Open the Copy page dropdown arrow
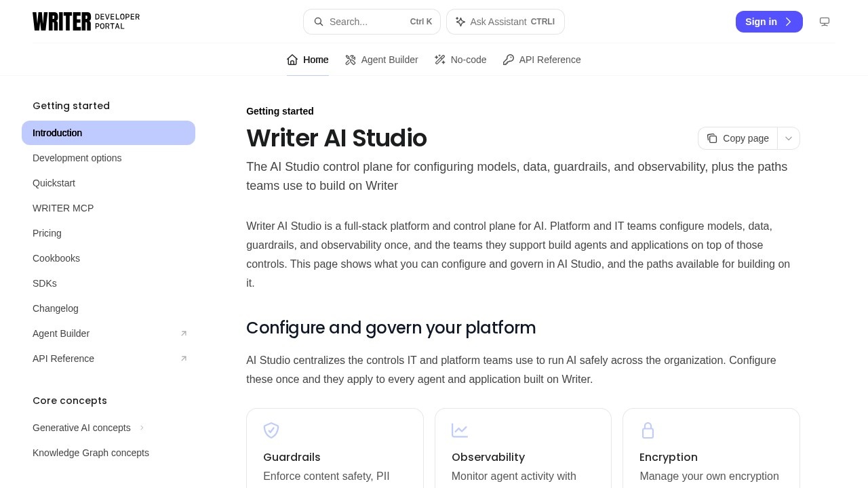The image size is (868, 488). [x=789, y=138]
